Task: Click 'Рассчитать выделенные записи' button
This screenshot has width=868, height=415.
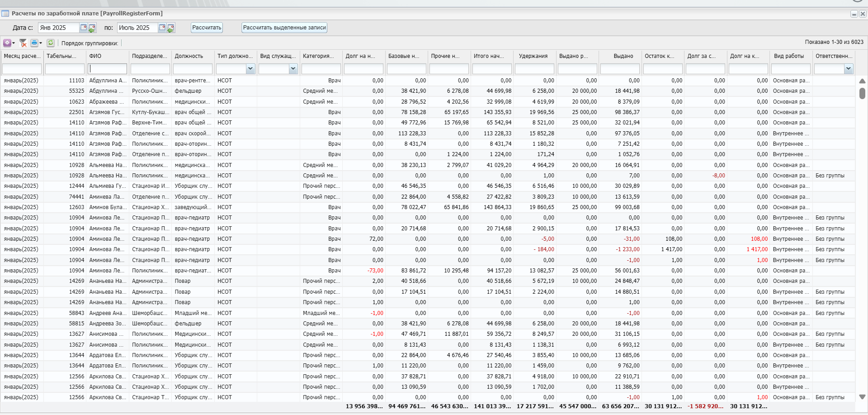Action: click(284, 28)
